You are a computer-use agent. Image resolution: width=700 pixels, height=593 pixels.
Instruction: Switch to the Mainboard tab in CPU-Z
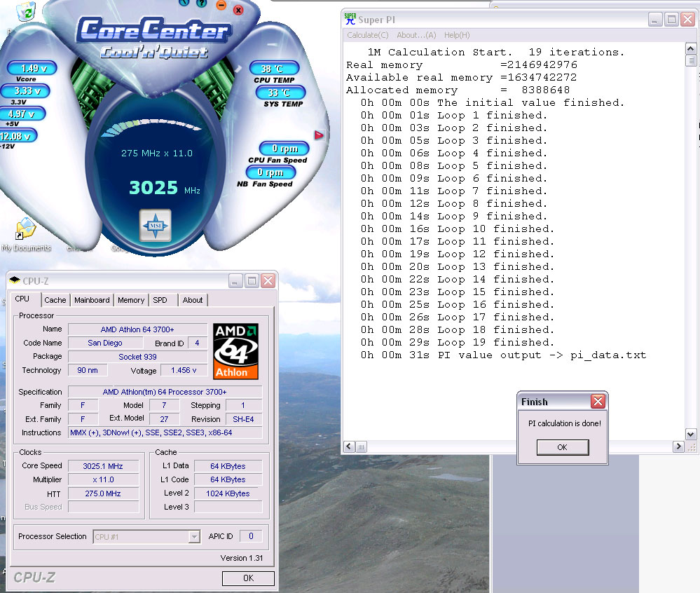[92, 300]
